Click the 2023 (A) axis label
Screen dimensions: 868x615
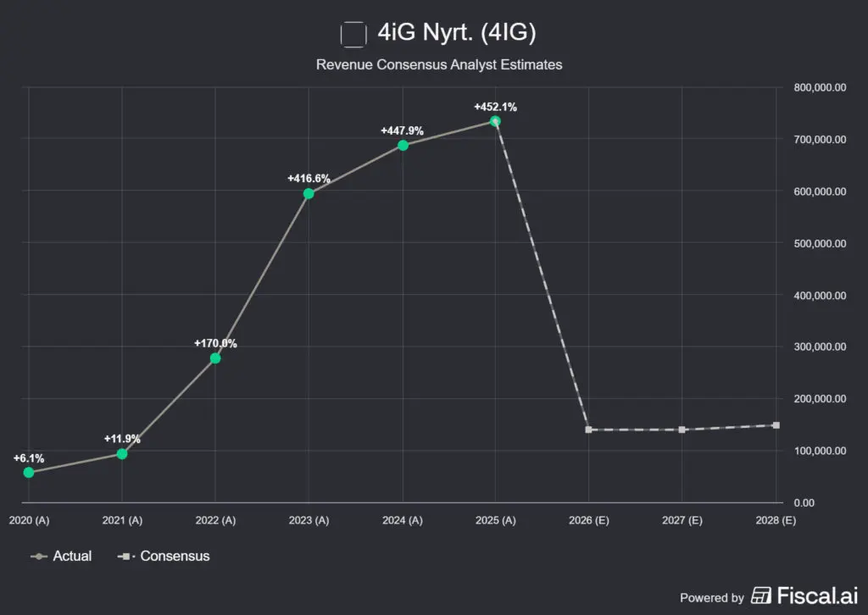click(x=309, y=520)
